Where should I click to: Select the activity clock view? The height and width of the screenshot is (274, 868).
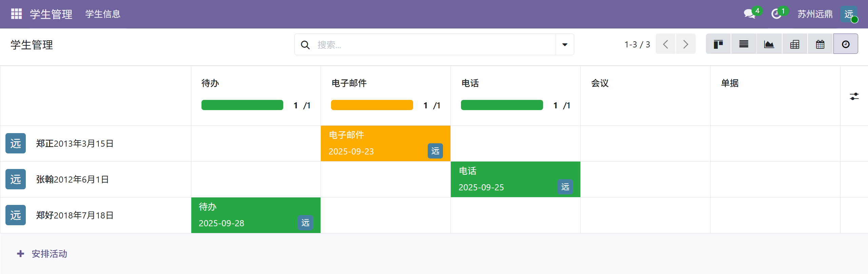pos(846,44)
